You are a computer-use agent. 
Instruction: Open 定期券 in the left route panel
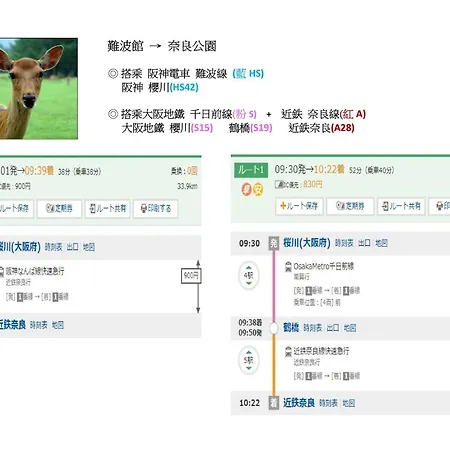[59, 209]
